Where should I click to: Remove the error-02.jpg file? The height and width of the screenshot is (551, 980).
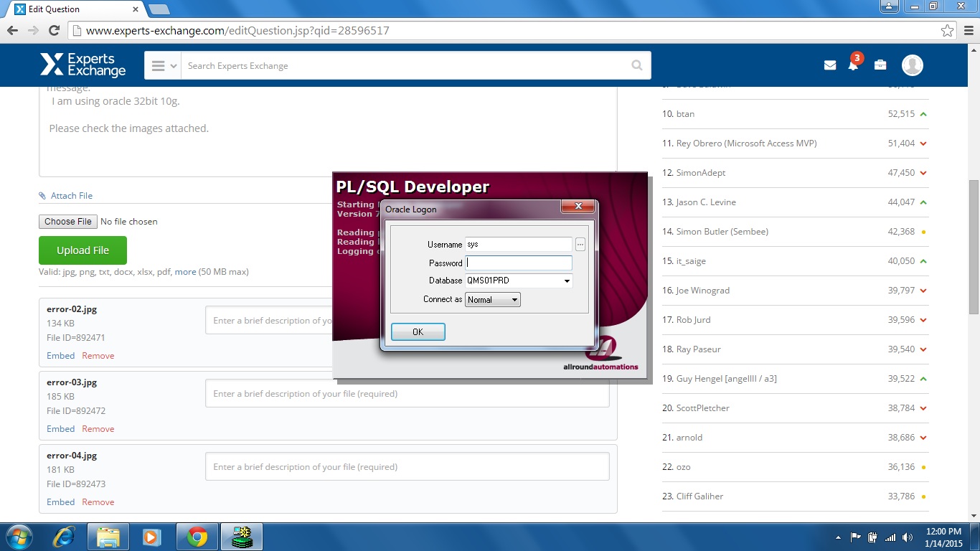pyautogui.click(x=98, y=356)
